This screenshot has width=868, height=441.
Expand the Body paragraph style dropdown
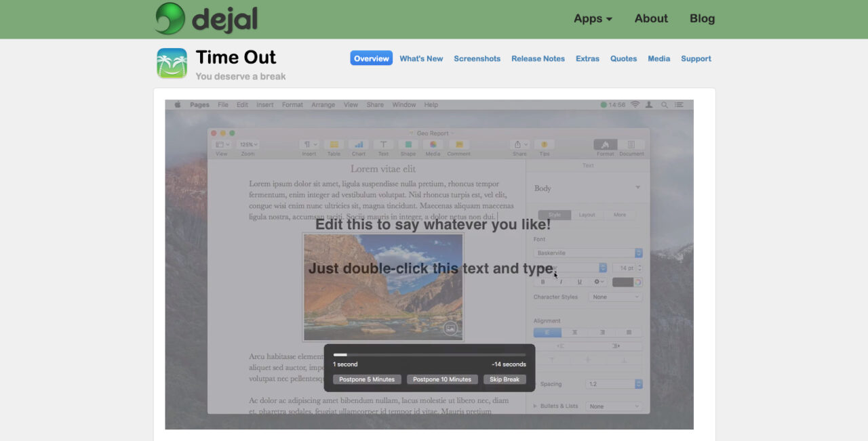[x=637, y=188]
